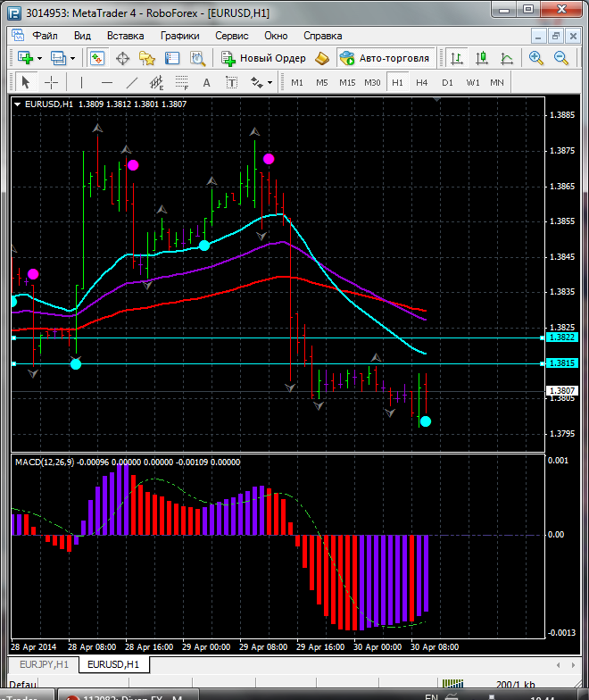
Task: Select the text label tool
Action: 206,82
